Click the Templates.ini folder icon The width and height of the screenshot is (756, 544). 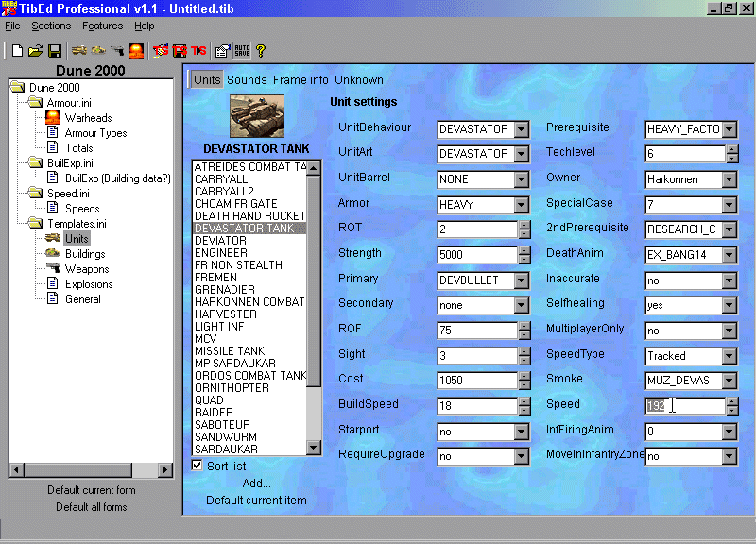35,223
